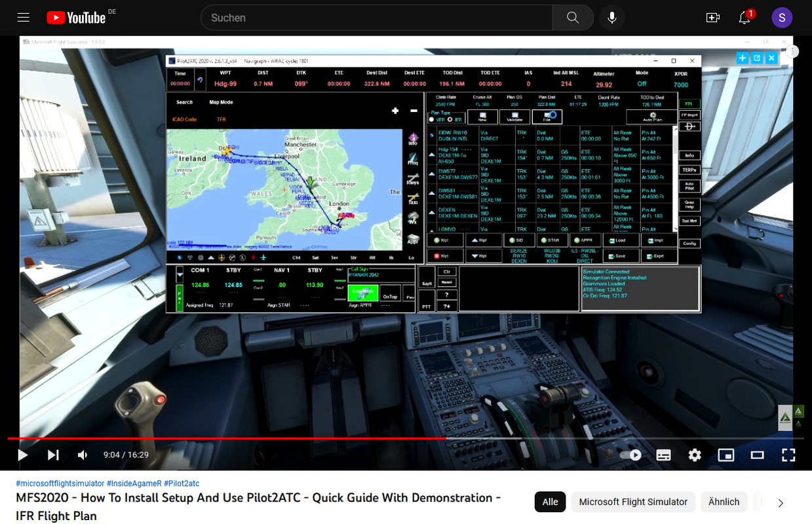Select the VFR plan type
The width and height of the screenshot is (812, 524).
click(x=431, y=119)
